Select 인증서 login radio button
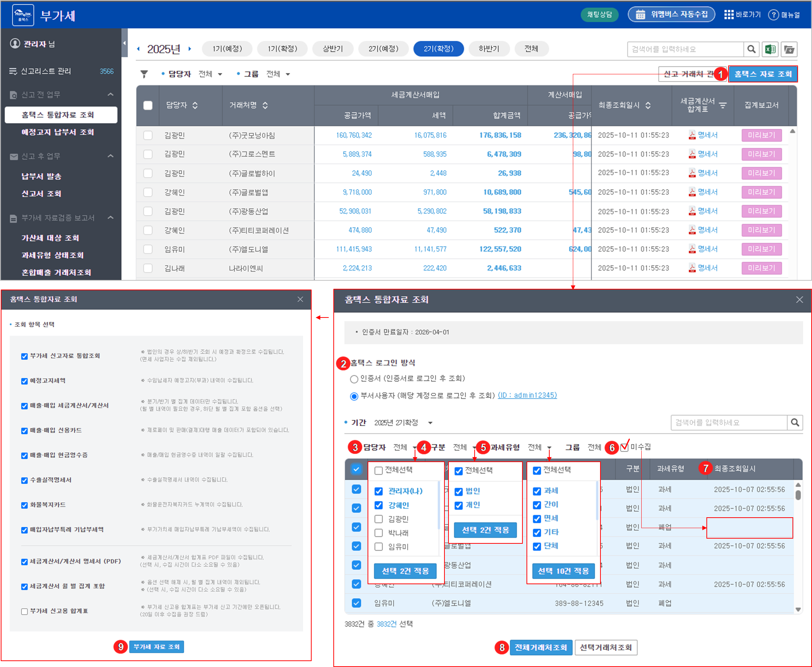 tap(354, 379)
